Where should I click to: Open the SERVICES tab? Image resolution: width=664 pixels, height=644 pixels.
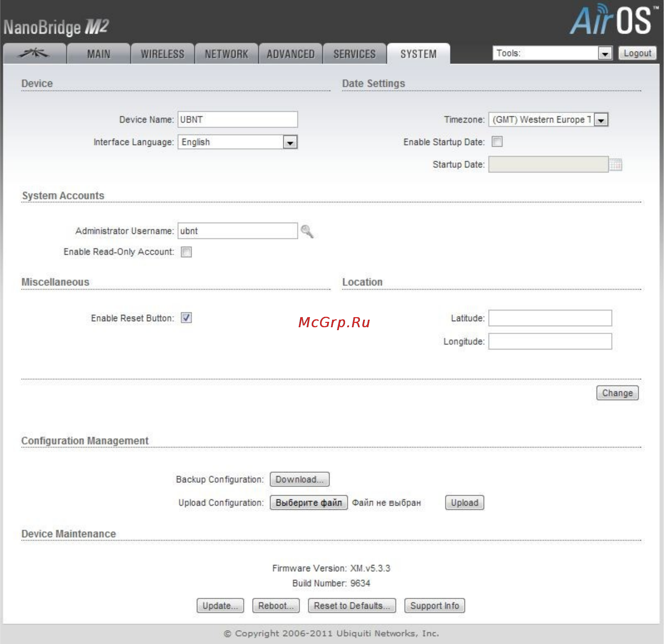354,54
